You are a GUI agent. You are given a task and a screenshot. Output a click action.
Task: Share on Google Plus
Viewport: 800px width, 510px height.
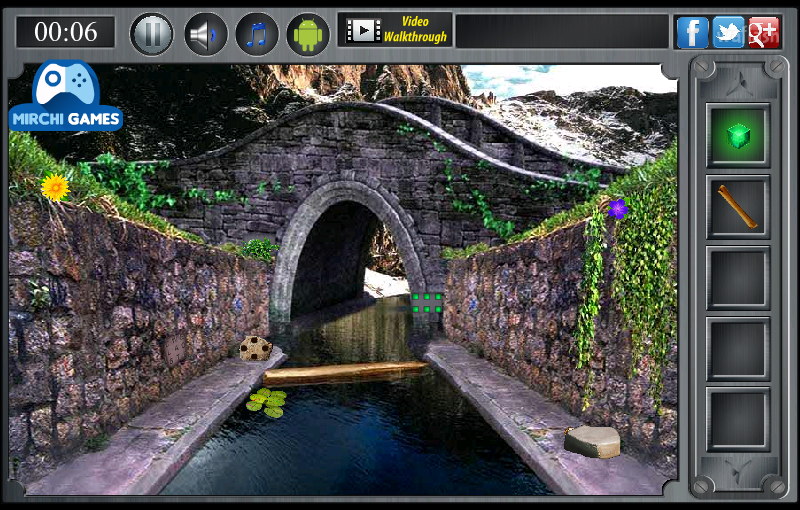[x=764, y=32]
